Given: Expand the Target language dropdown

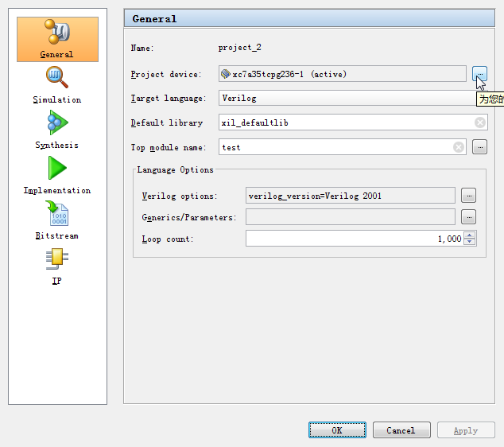Looking at the screenshot, I should tap(350, 99).
